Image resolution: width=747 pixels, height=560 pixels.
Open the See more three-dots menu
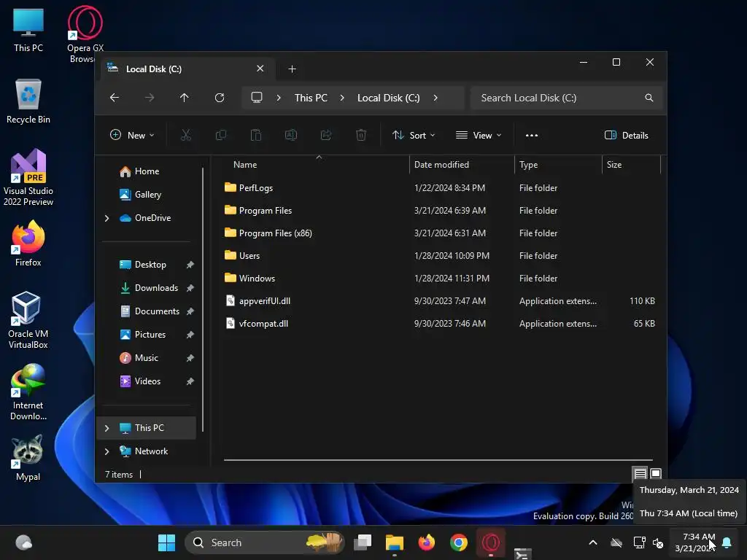coord(532,135)
